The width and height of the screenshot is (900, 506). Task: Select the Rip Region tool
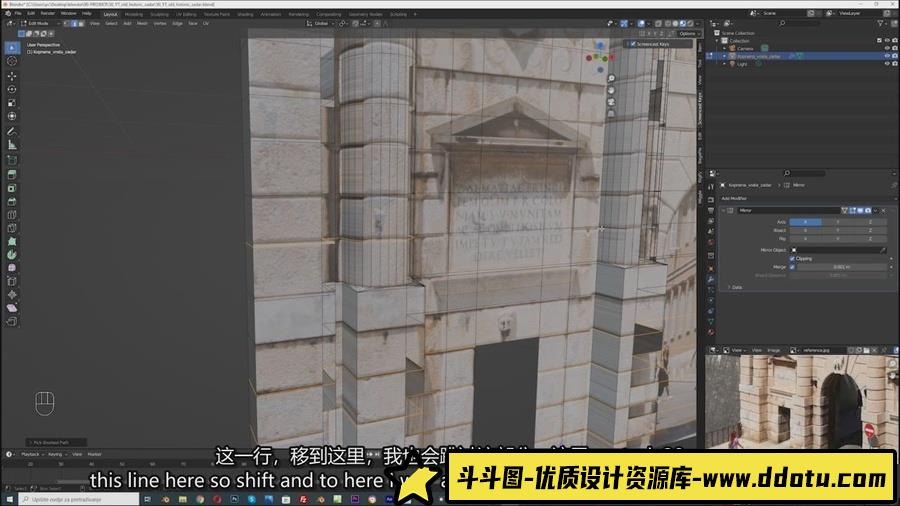coord(11,321)
